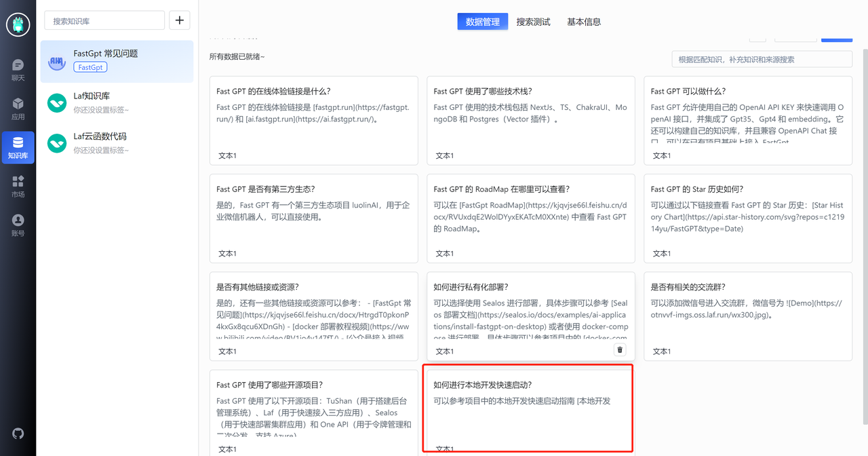
Task: Select the Laf云函数代码 knowledge base
Action: pos(117,142)
